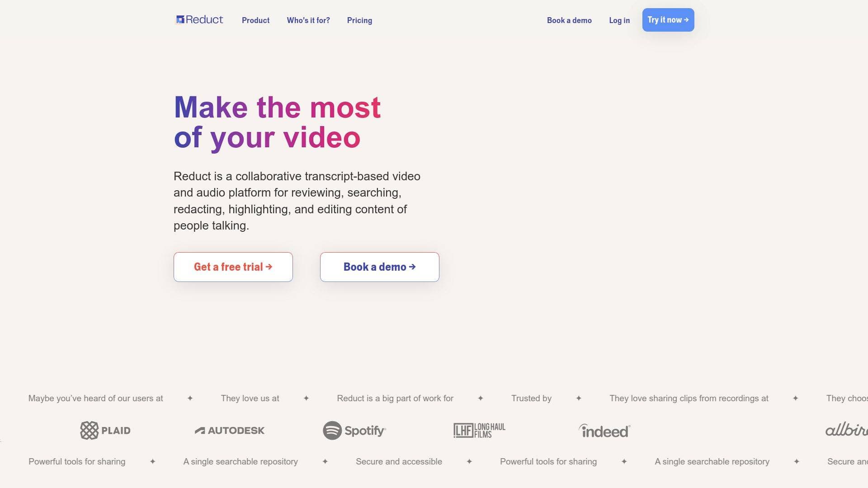The height and width of the screenshot is (488, 868).
Task: Click the Long Haul Films logo
Action: [480, 430]
